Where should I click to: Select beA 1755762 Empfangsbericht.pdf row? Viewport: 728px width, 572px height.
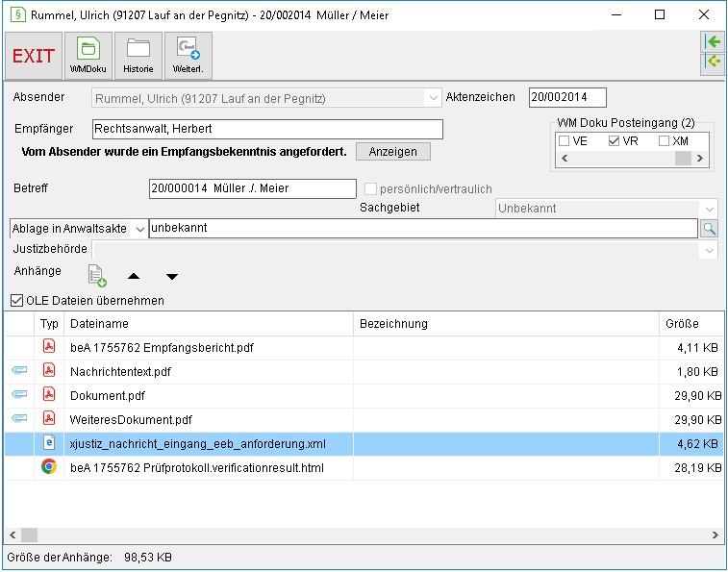click(x=364, y=348)
